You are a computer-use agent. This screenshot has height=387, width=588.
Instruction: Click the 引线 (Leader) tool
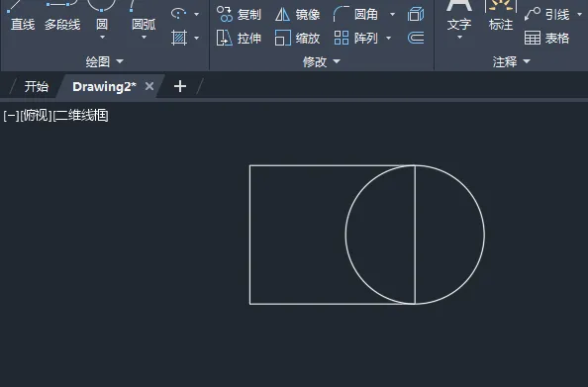[546, 14]
